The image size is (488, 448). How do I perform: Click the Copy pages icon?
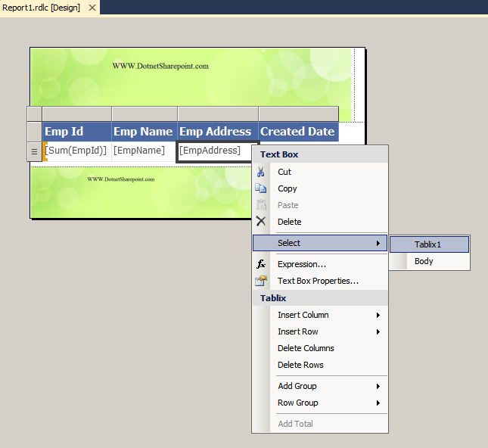[261, 188]
